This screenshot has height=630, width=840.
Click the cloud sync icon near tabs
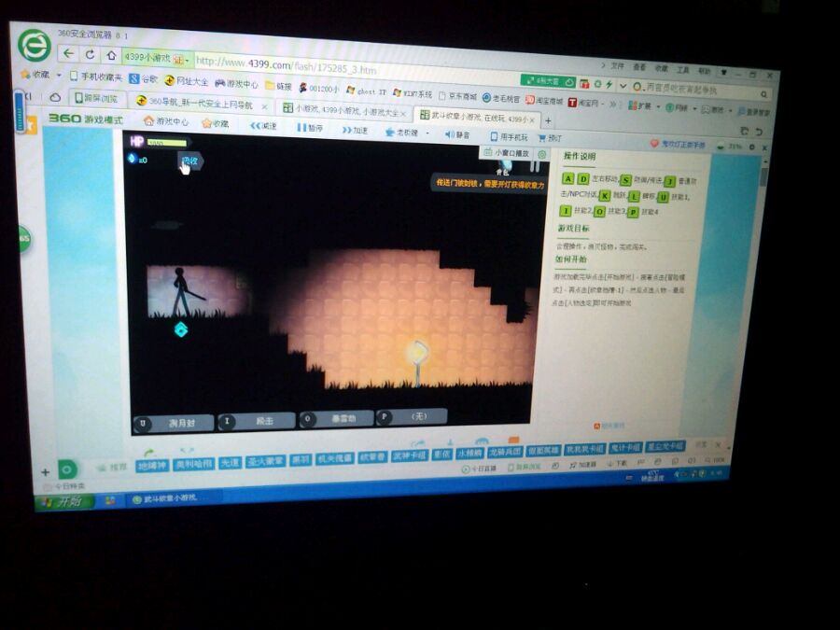pyautogui.click(x=55, y=97)
